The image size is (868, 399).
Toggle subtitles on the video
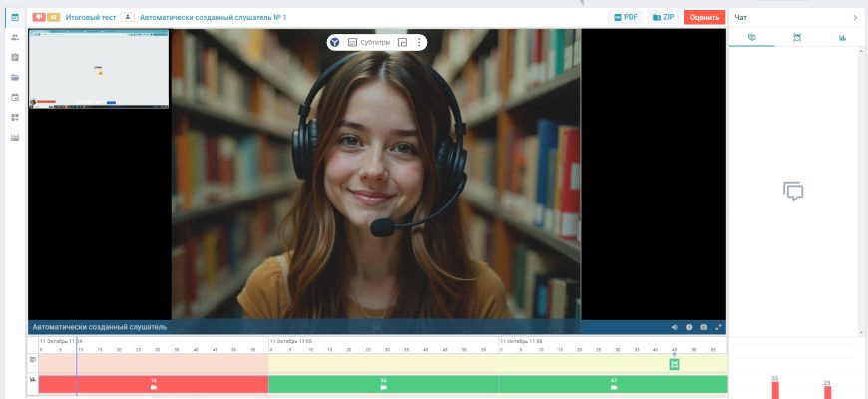(x=368, y=42)
